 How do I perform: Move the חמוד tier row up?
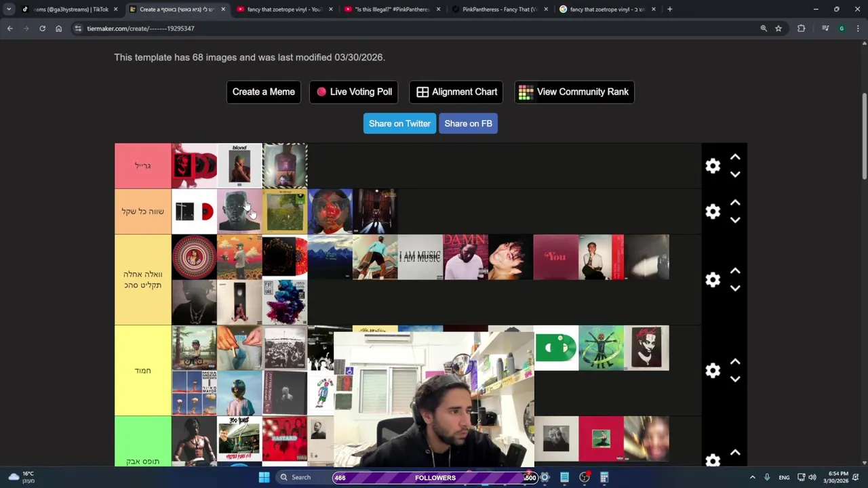735,362
